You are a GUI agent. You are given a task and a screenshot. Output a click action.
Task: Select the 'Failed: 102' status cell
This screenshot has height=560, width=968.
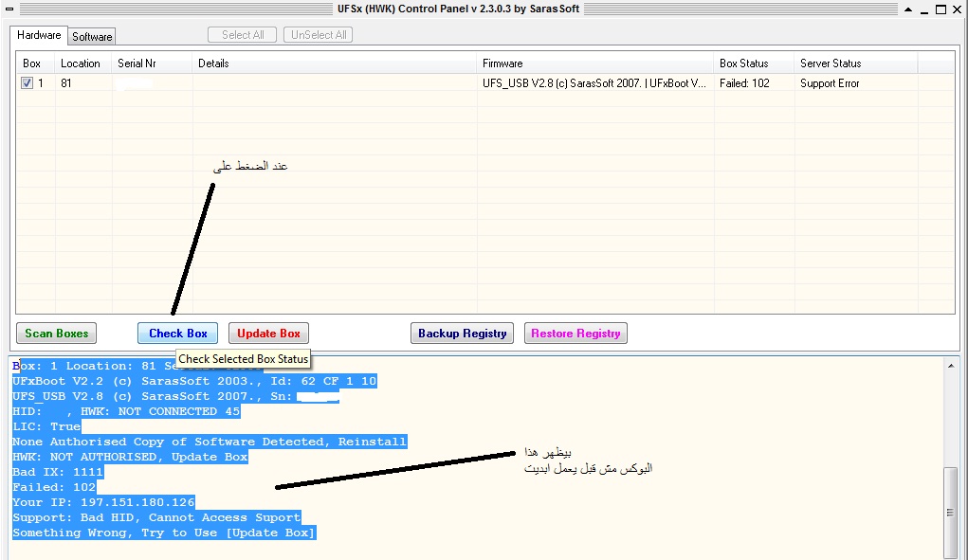[744, 83]
